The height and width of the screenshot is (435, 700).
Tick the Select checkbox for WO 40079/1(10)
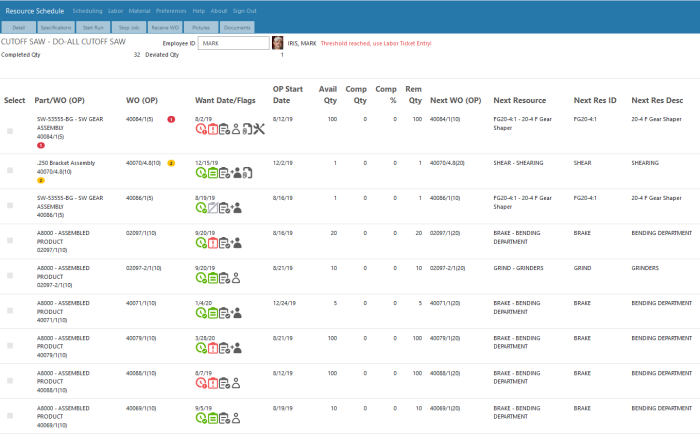pyautogui.click(x=10, y=346)
